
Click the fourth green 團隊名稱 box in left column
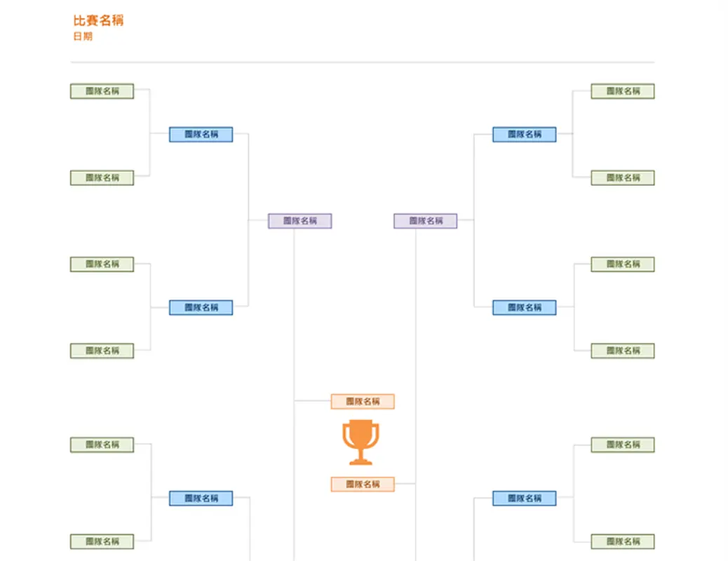(102, 351)
